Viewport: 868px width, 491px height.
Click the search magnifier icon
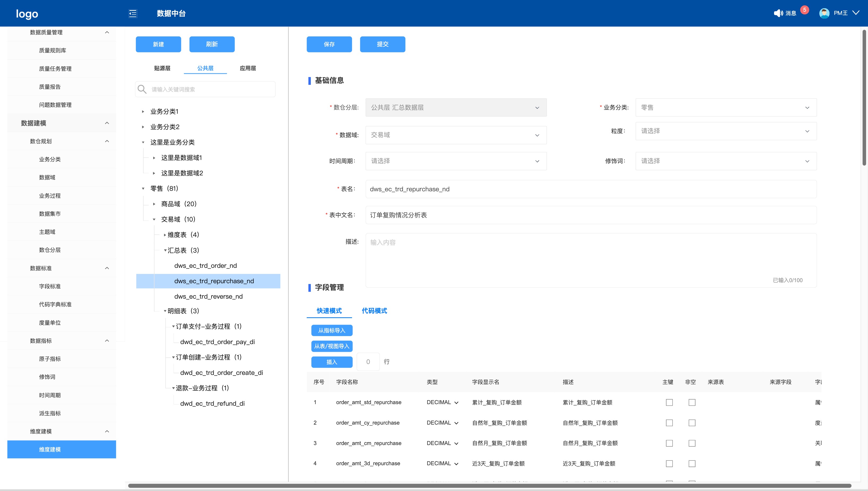(142, 89)
